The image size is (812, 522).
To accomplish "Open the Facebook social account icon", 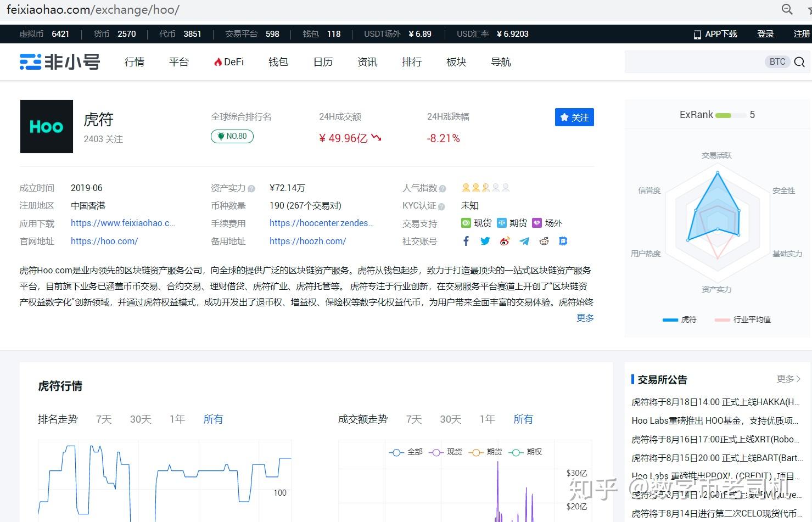I will point(466,241).
